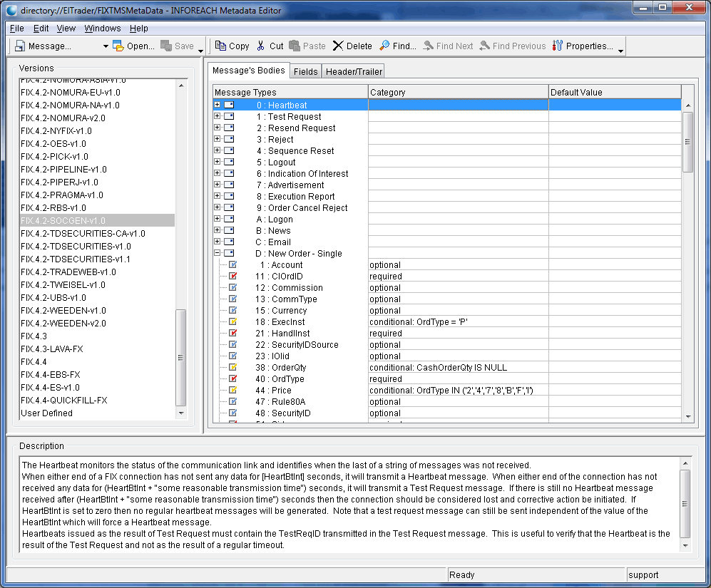711x588 pixels.
Task: Open the Properties toolbar icon
Action: click(558, 46)
